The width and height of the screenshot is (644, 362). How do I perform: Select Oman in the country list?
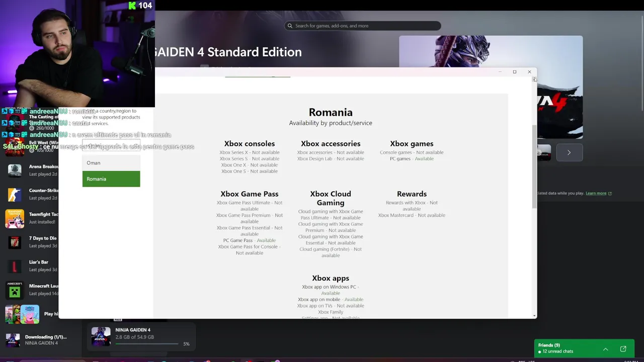(111, 163)
